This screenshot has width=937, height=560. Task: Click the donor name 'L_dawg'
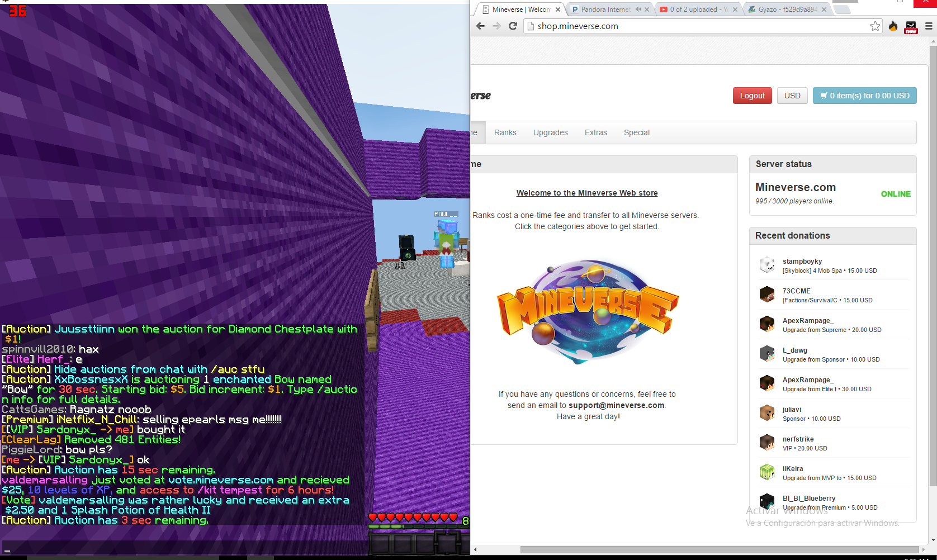(x=795, y=350)
